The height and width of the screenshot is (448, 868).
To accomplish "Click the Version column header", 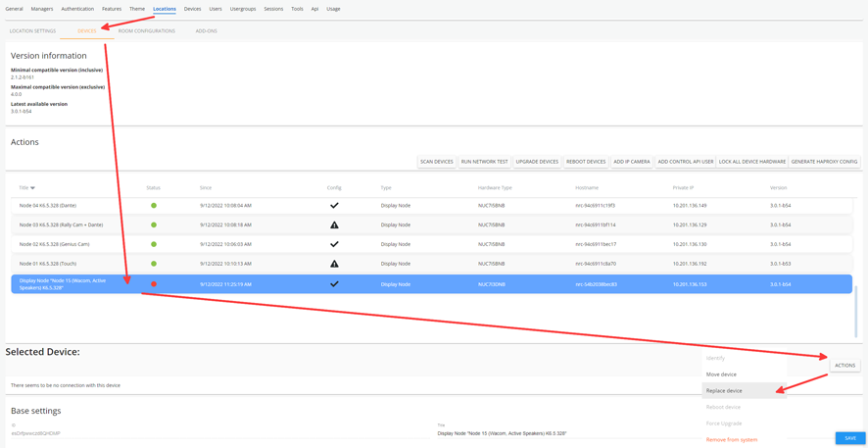I will tap(778, 187).
